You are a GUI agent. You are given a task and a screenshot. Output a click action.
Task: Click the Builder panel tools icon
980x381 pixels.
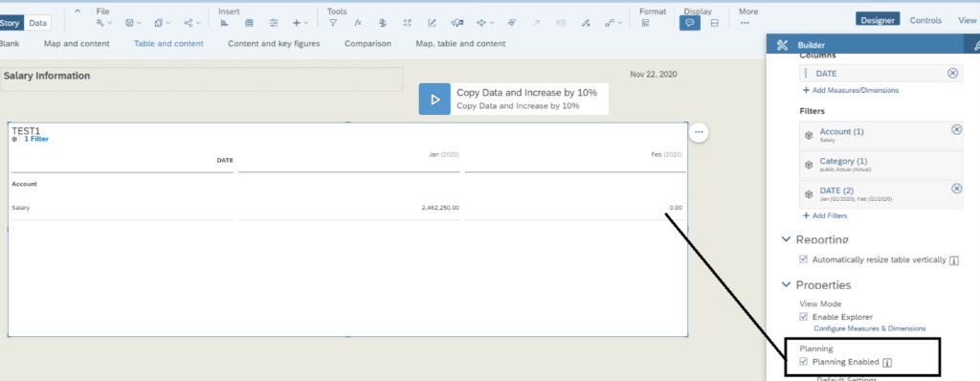pyautogui.click(x=782, y=45)
